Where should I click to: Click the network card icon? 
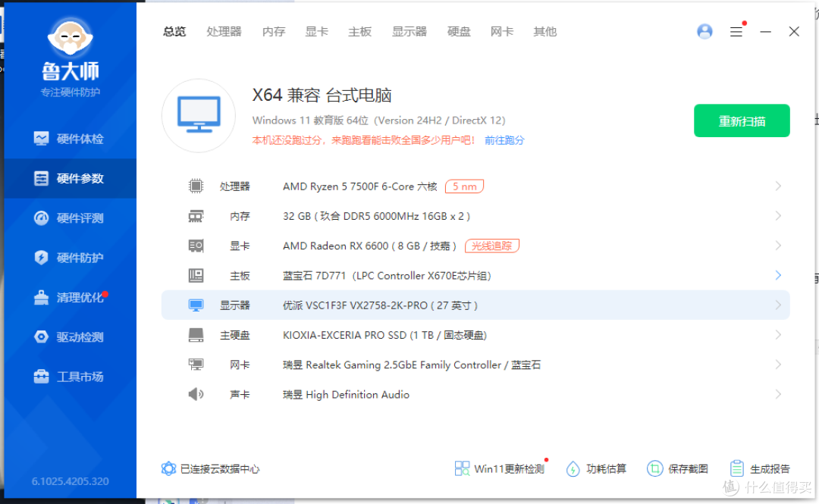(x=196, y=365)
